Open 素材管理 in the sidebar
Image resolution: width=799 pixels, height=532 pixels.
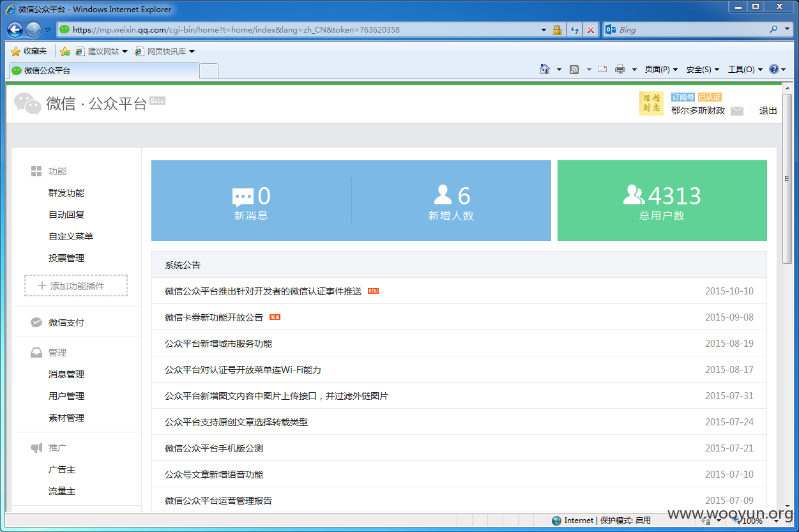pos(66,418)
